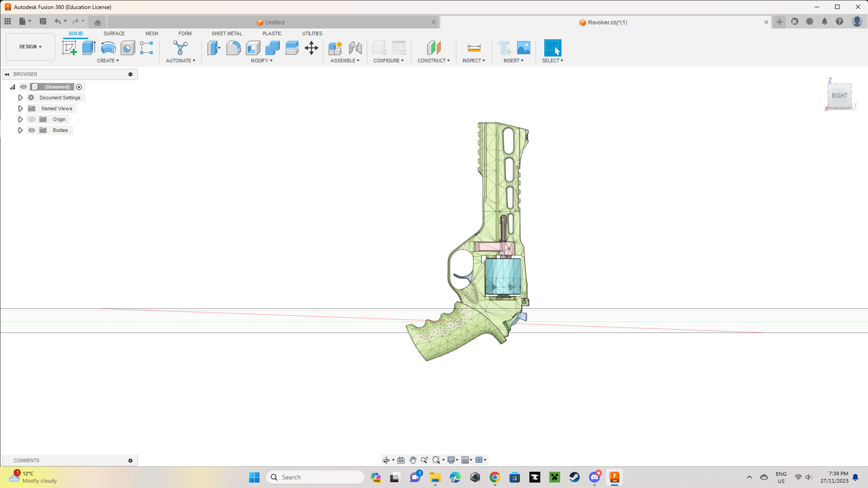This screenshot has width=868, height=488.
Task: Toggle visibility eye of Origin folder
Action: click(32, 119)
